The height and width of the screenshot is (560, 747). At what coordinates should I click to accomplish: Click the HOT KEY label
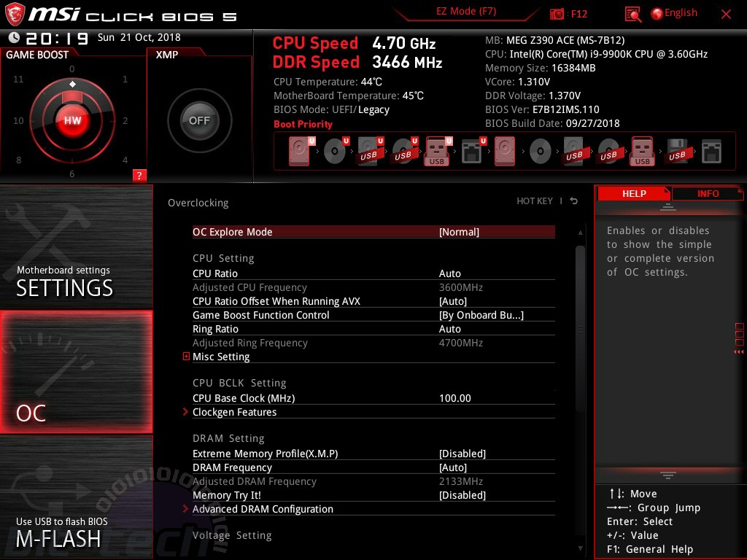pyautogui.click(x=535, y=201)
